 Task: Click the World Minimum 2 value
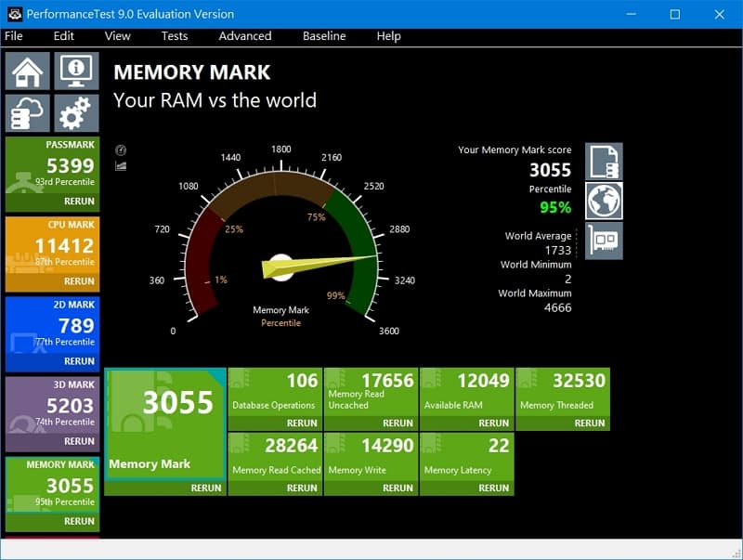[567, 279]
